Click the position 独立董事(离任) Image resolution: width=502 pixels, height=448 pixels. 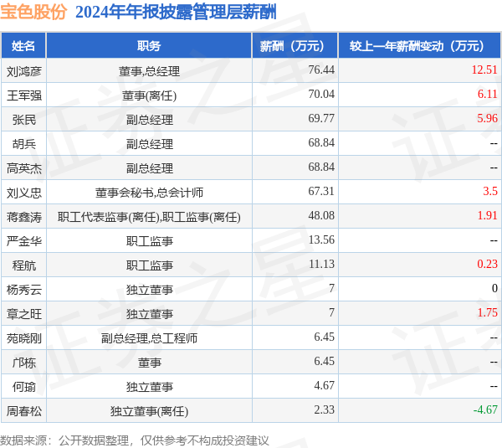coord(149,411)
